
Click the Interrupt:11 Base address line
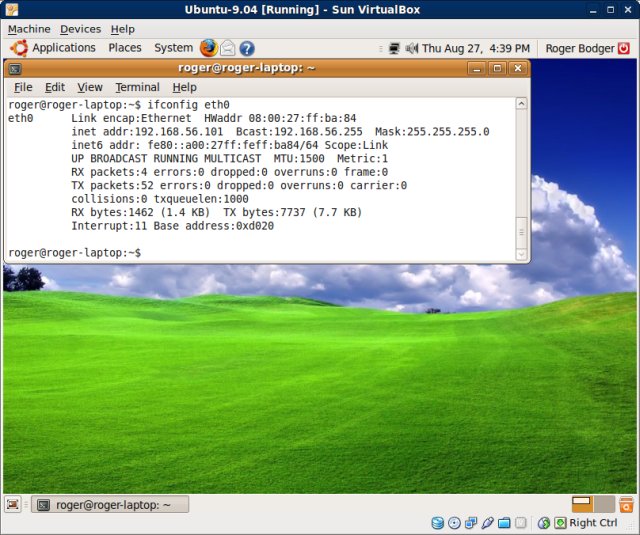172,226
